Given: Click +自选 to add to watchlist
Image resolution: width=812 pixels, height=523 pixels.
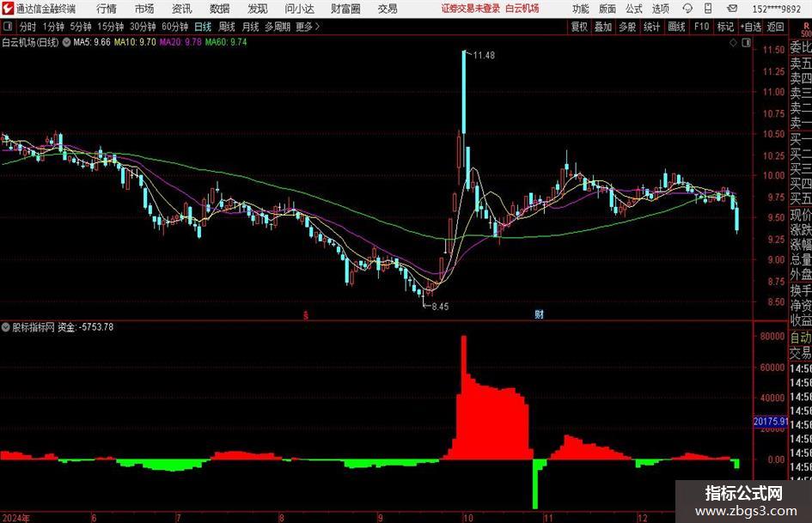Looking at the screenshot, I should pos(750,27).
